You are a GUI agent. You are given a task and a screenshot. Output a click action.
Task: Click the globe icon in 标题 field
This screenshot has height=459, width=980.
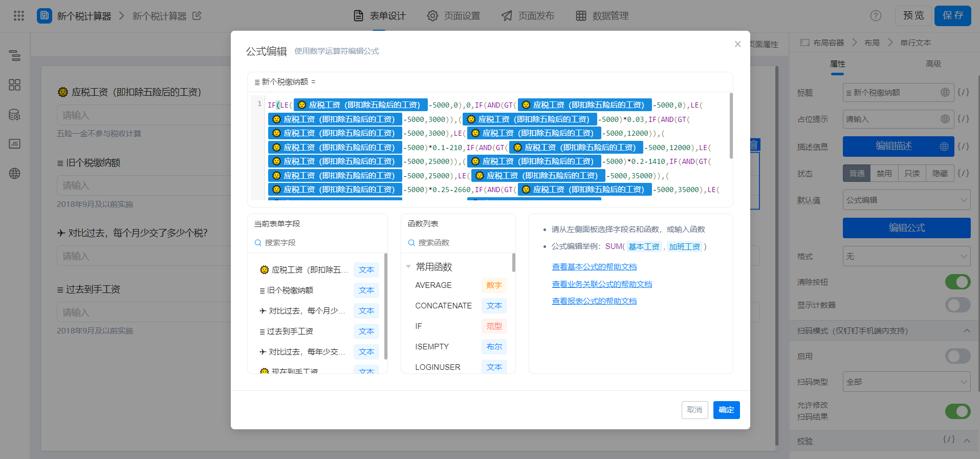tap(945, 92)
